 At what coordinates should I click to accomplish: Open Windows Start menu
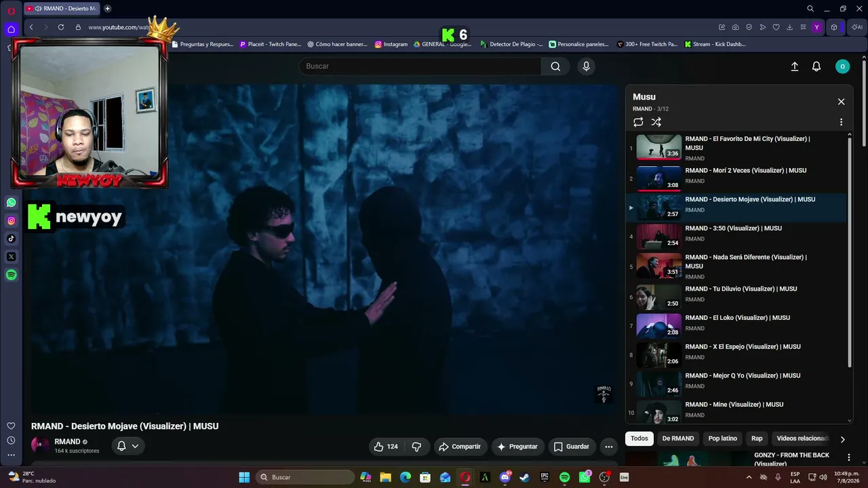click(x=244, y=477)
